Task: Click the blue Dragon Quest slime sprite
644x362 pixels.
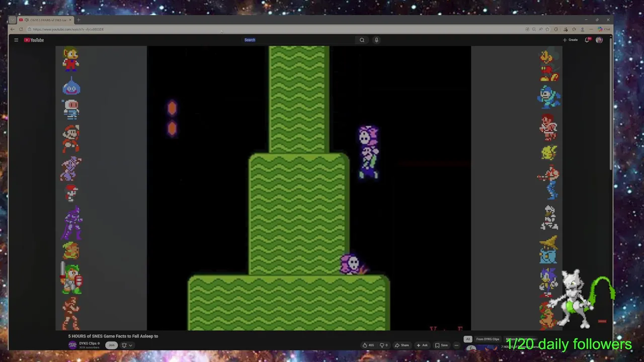Action: coord(71,87)
